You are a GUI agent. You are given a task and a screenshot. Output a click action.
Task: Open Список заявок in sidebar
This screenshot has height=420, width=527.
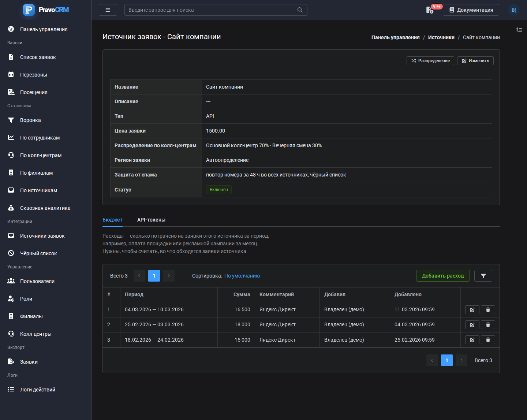point(45,57)
